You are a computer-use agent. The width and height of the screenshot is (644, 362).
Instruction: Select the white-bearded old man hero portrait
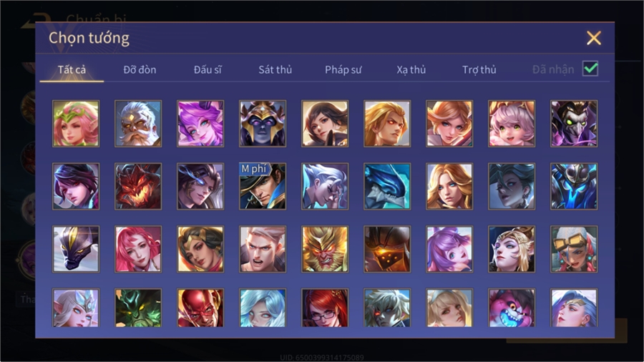pyautogui.click(x=138, y=124)
